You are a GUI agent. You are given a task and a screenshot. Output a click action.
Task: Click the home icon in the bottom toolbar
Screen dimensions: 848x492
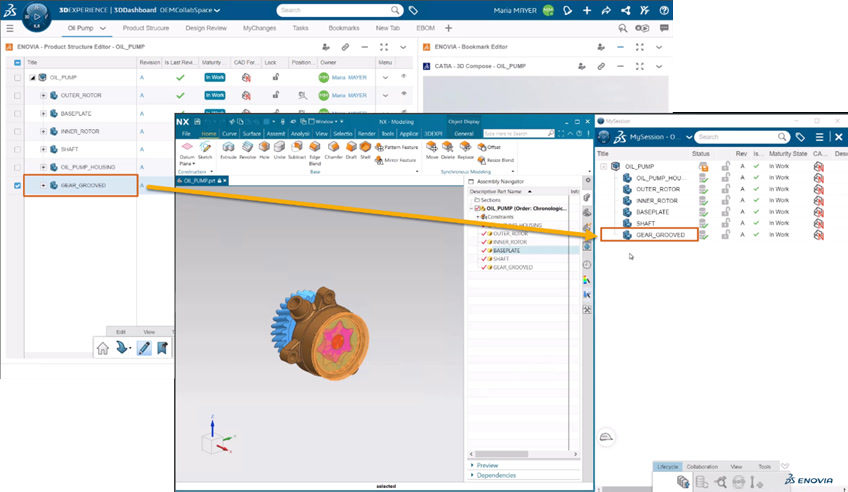tap(103, 348)
